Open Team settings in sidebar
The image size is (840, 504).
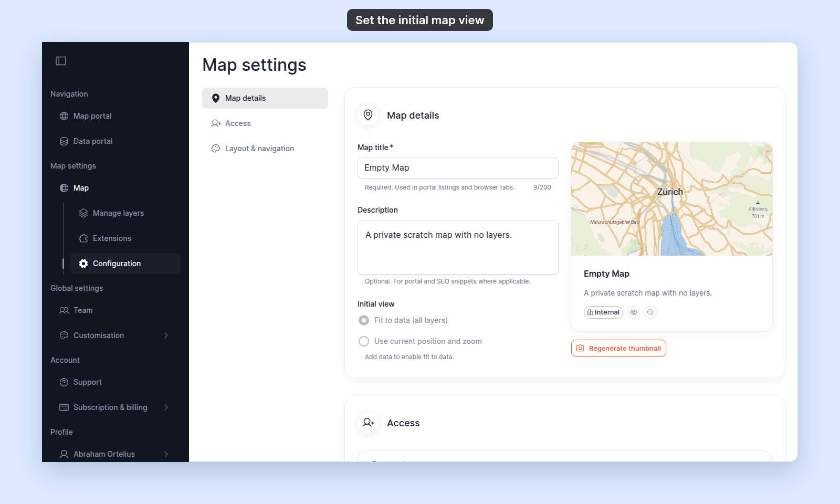[115, 310]
